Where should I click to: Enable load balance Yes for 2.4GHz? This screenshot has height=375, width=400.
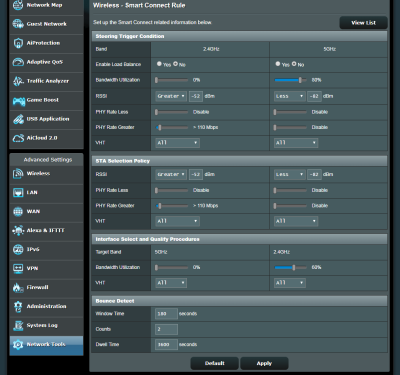(159, 64)
